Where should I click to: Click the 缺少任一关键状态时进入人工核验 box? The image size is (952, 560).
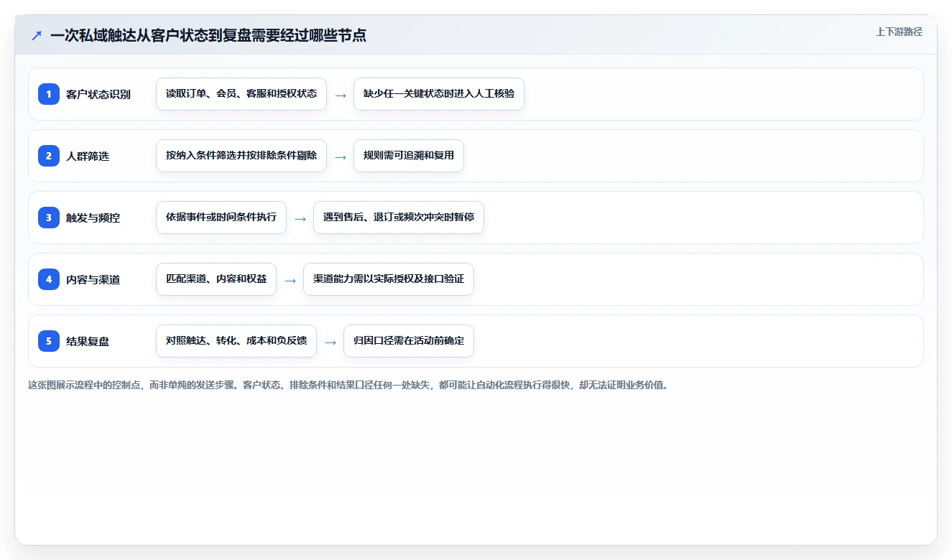[x=439, y=94]
